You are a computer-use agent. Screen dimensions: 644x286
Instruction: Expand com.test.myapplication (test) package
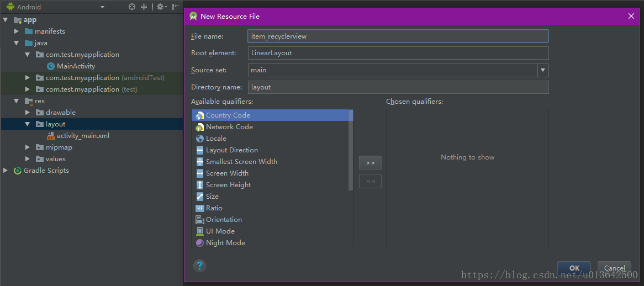(x=27, y=89)
